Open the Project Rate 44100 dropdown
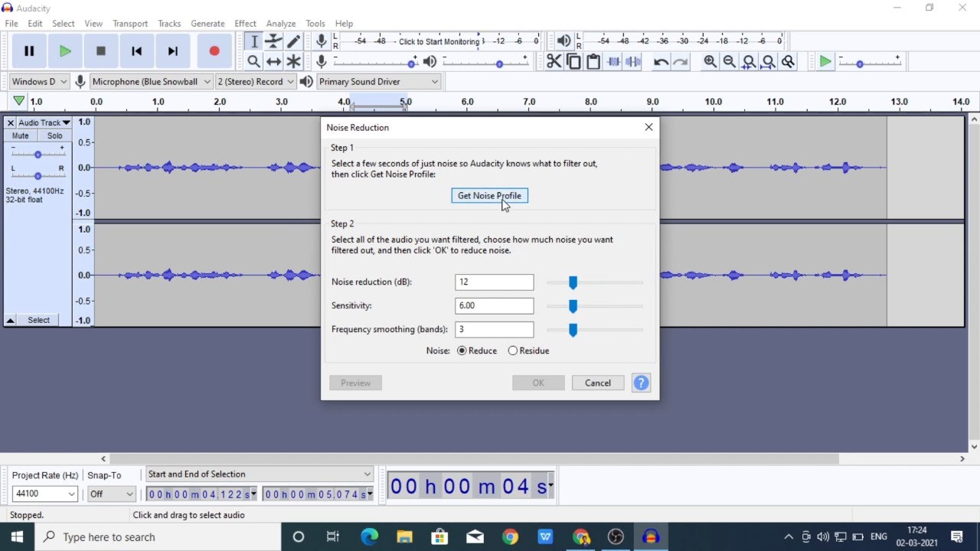 coord(44,494)
